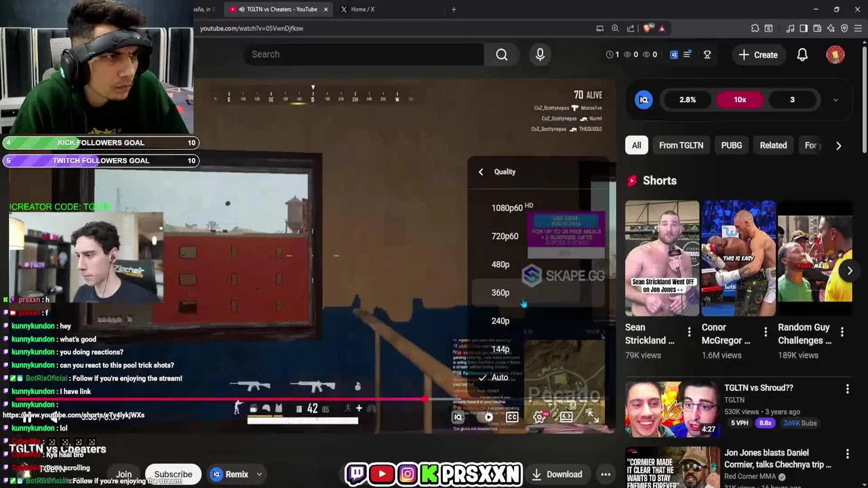Enter fullscreen from the player controls
This screenshot has height=488, width=868.
coord(593,417)
